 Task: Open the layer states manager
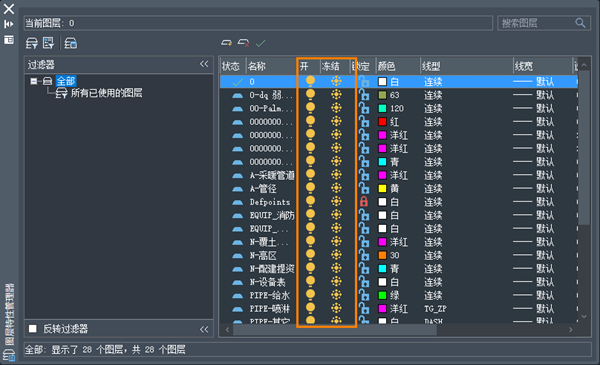point(70,43)
